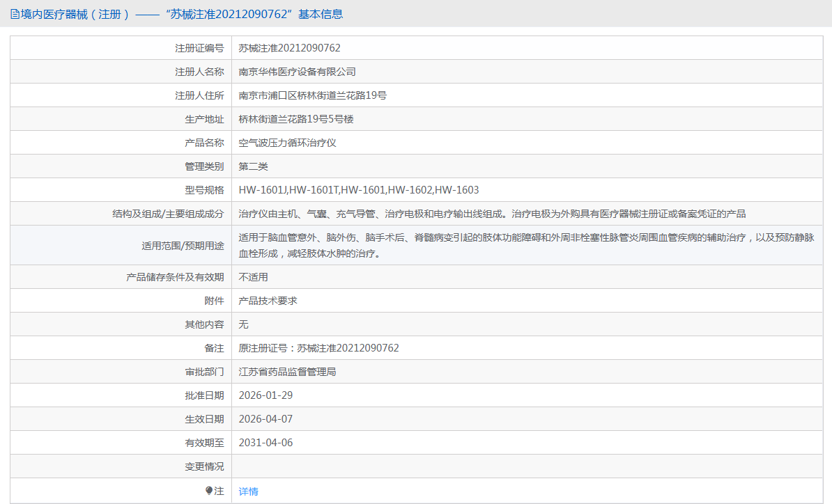
Task: Click expiry date 2031-04-06
Action: [266, 443]
